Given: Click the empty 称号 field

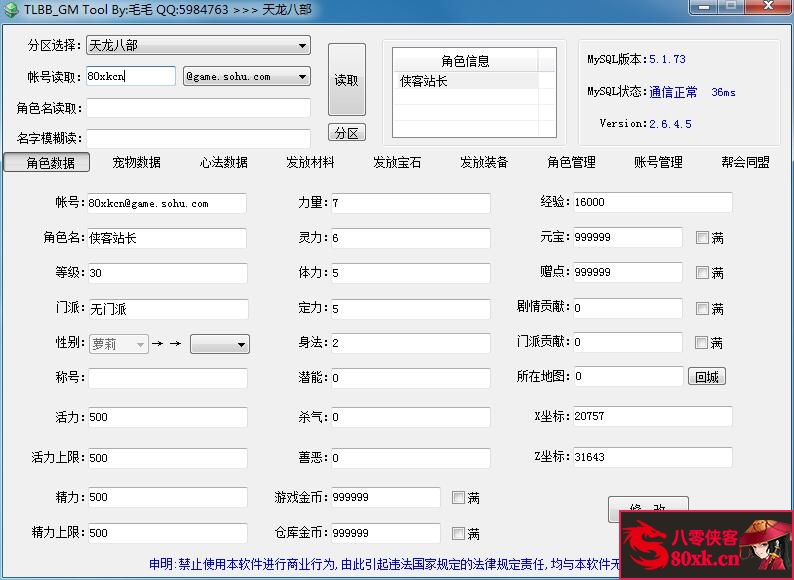Looking at the screenshot, I should (x=168, y=378).
